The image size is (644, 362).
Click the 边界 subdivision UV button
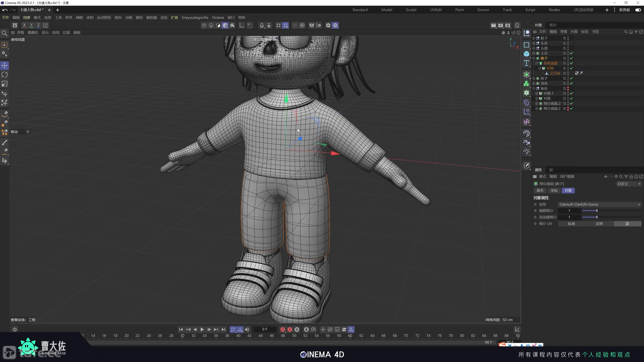click(x=599, y=223)
